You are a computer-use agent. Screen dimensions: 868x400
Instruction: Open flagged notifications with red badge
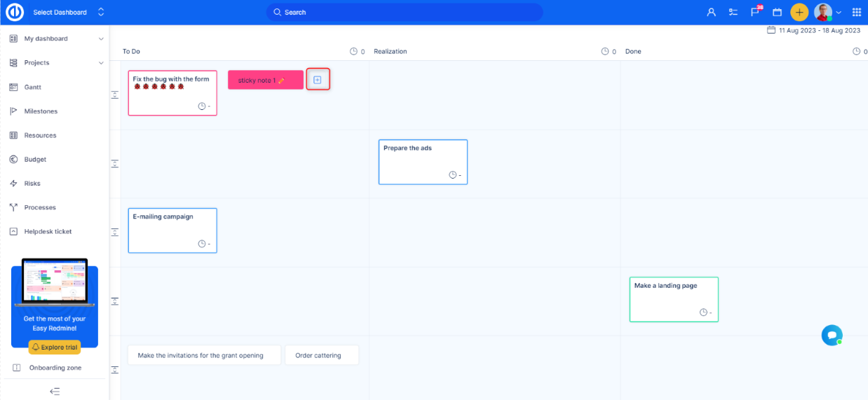pos(755,12)
